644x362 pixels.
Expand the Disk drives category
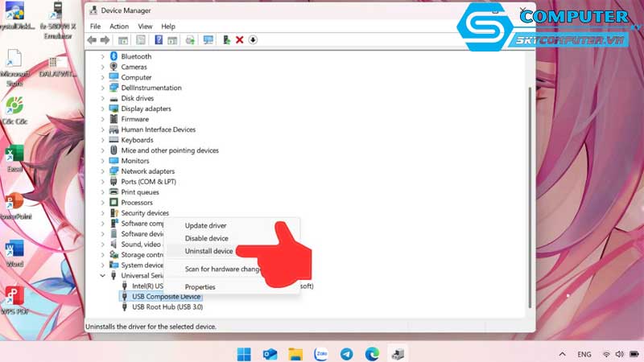(103, 98)
